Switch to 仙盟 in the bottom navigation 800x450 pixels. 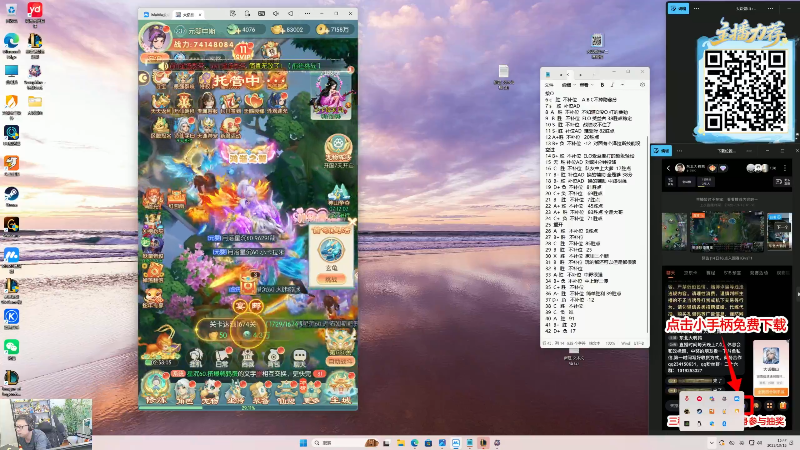pyautogui.click(x=286, y=392)
